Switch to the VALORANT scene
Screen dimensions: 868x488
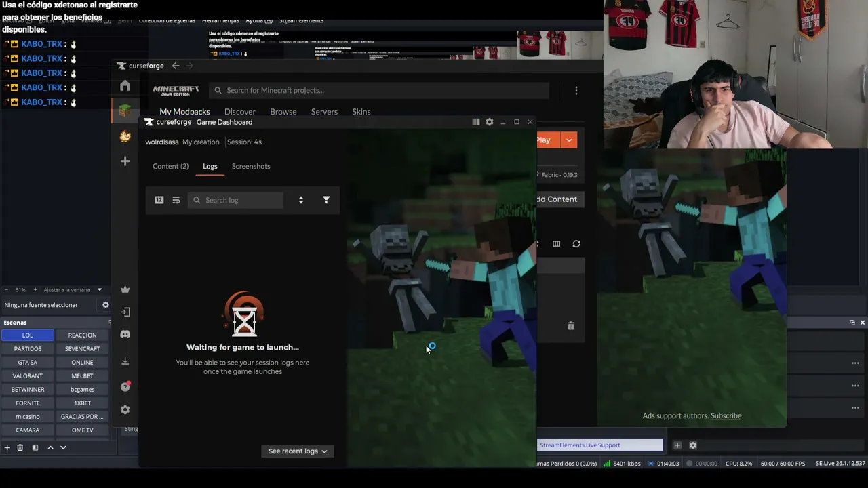pyautogui.click(x=28, y=376)
